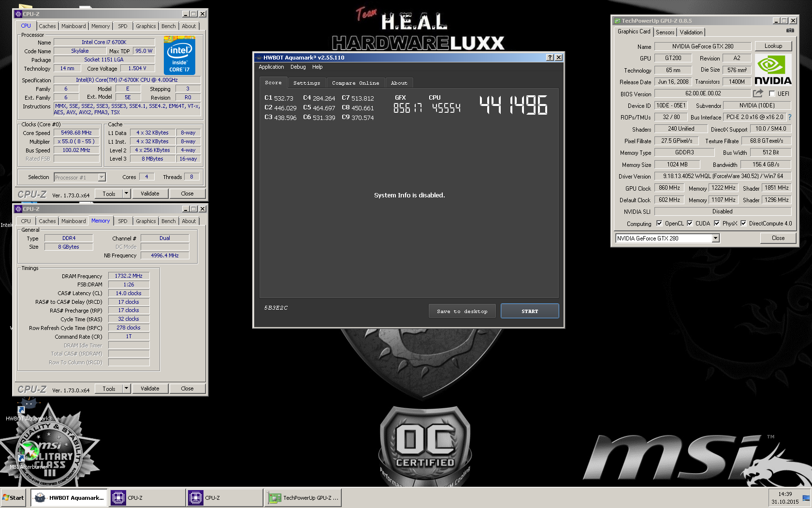Click the DRAM Frequency value field
This screenshot has width=812, height=508.
[129, 276]
